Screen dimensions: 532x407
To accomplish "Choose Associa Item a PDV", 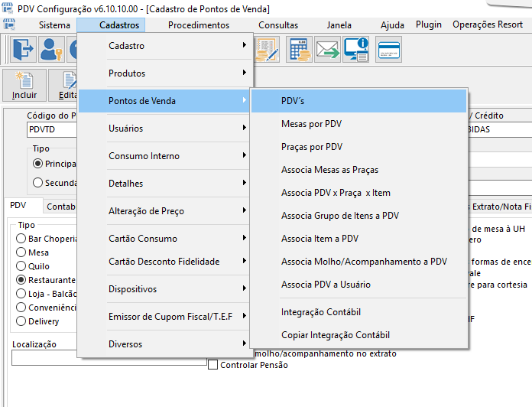I will 359,238.
